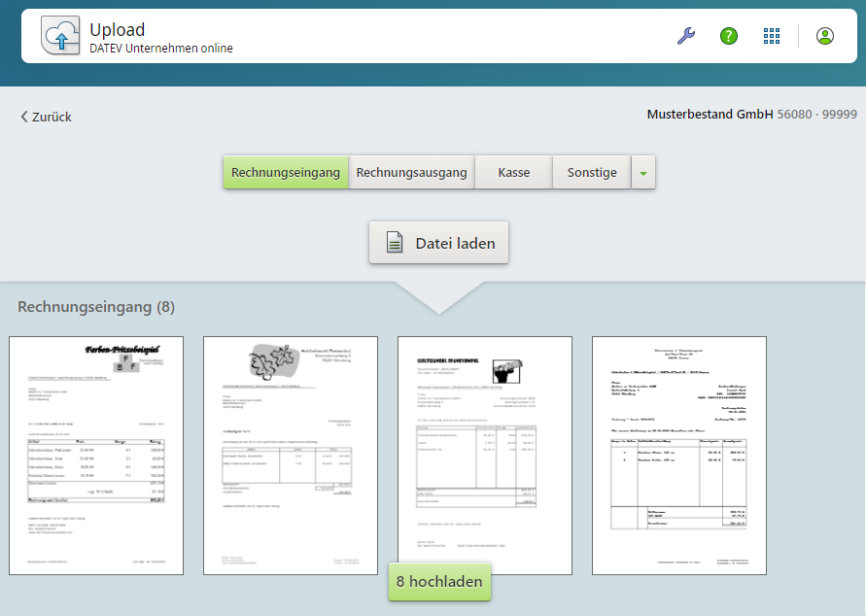Open the Kasse tab
The image size is (866, 616).
click(512, 172)
